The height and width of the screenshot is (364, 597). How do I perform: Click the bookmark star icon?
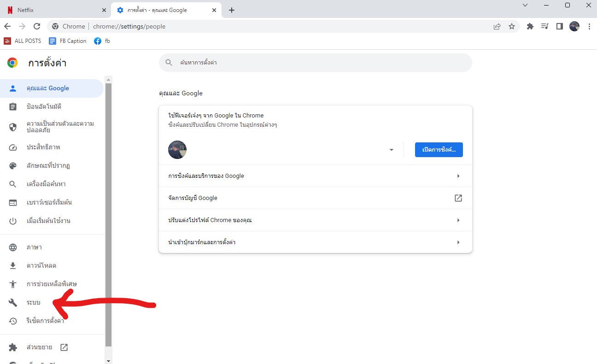[x=512, y=27]
